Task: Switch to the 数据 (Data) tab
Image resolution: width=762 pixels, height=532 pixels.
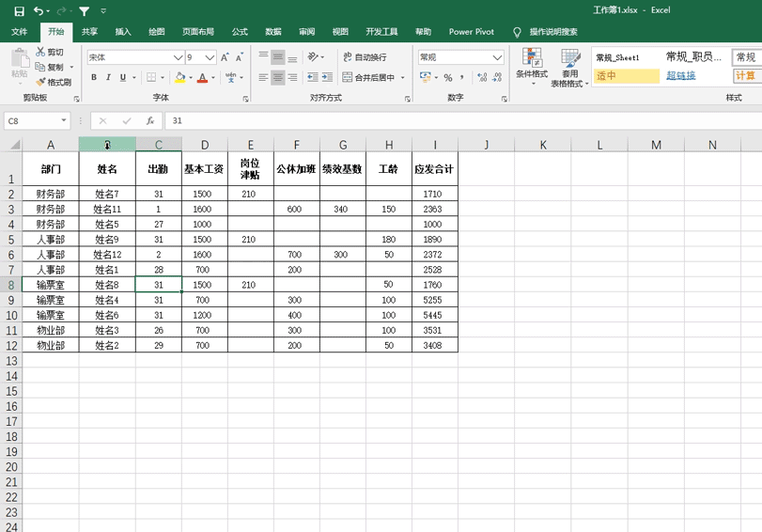Action: click(273, 32)
